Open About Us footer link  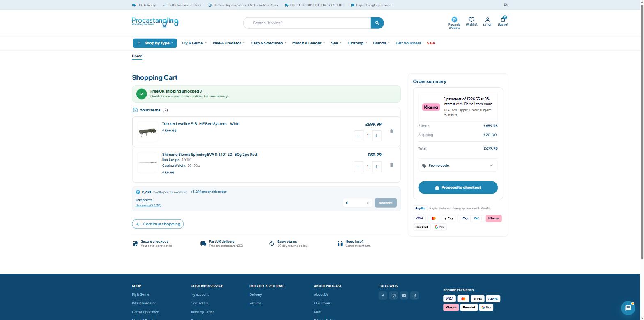pyautogui.click(x=321, y=295)
